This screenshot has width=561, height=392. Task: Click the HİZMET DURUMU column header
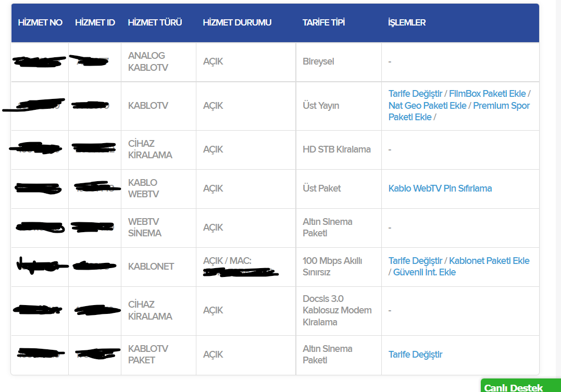237,23
